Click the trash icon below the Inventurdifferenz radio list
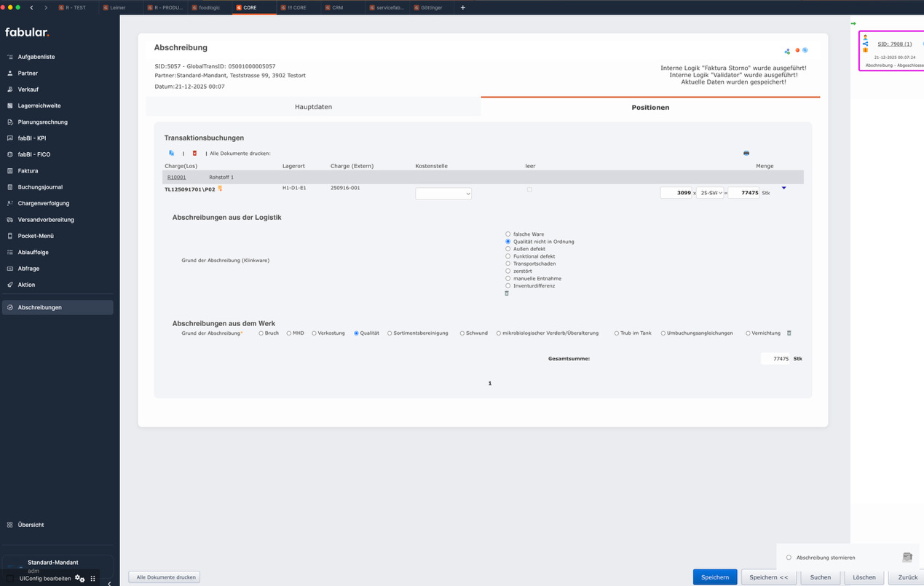The width and height of the screenshot is (924, 586). pyautogui.click(x=507, y=293)
